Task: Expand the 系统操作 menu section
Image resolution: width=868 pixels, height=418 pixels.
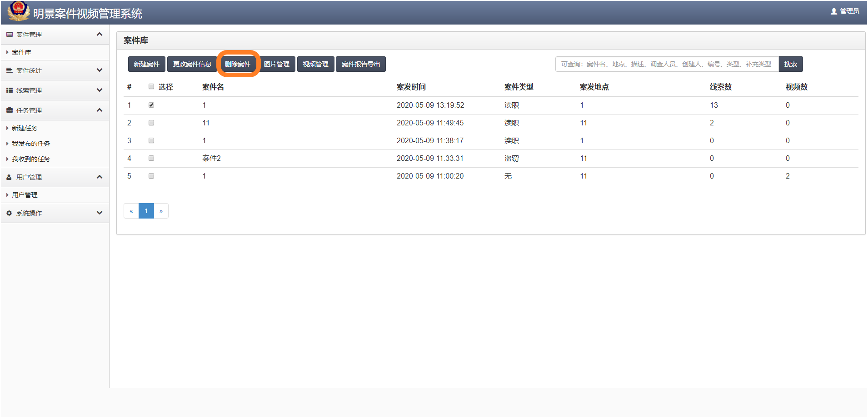Action: (x=100, y=213)
